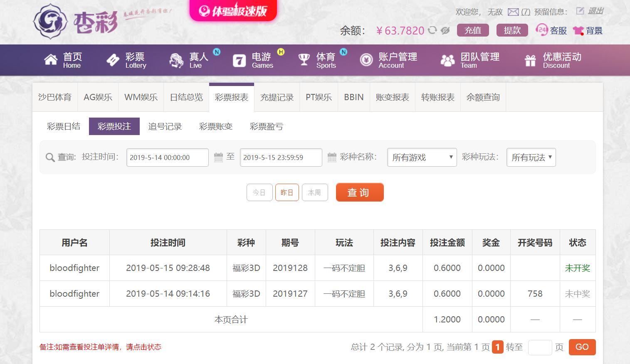Viewport: 630px width, 364px height.
Task: Open the PT娱乐 tab
Action: click(x=319, y=97)
